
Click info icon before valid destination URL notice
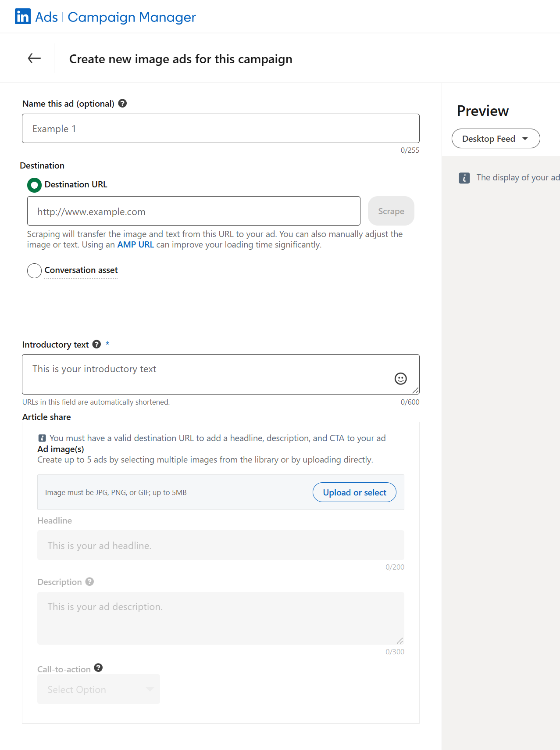(42, 438)
